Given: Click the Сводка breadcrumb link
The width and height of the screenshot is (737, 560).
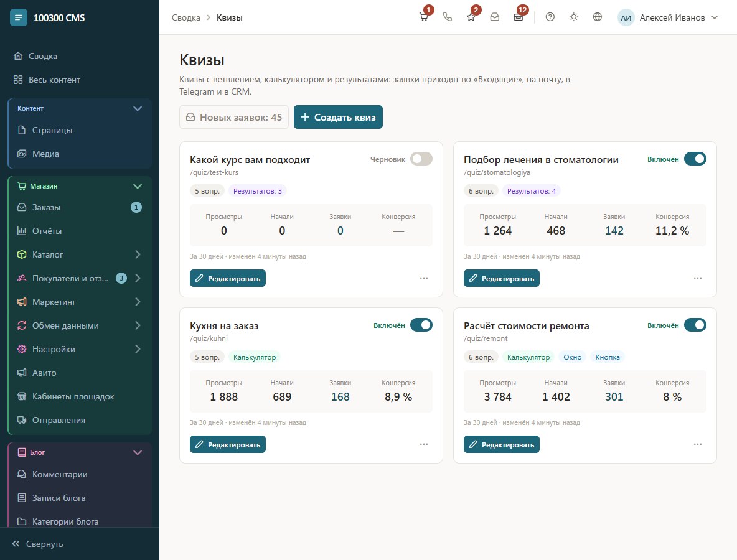Looking at the screenshot, I should [185, 18].
